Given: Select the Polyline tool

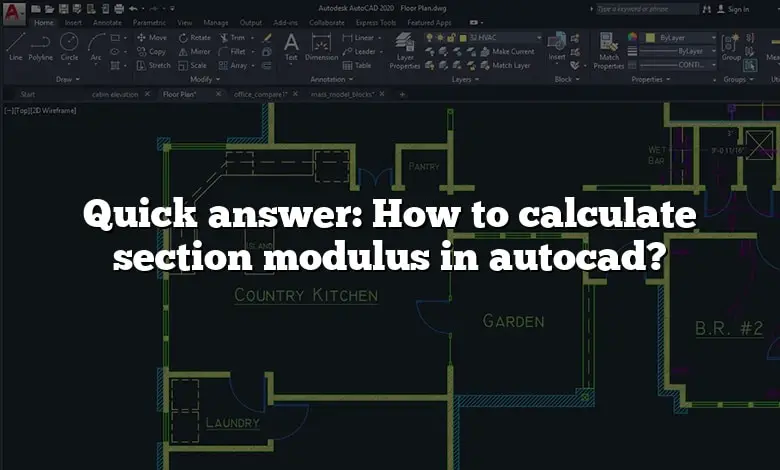Looking at the screenshot, I should [x=41, y=46].
